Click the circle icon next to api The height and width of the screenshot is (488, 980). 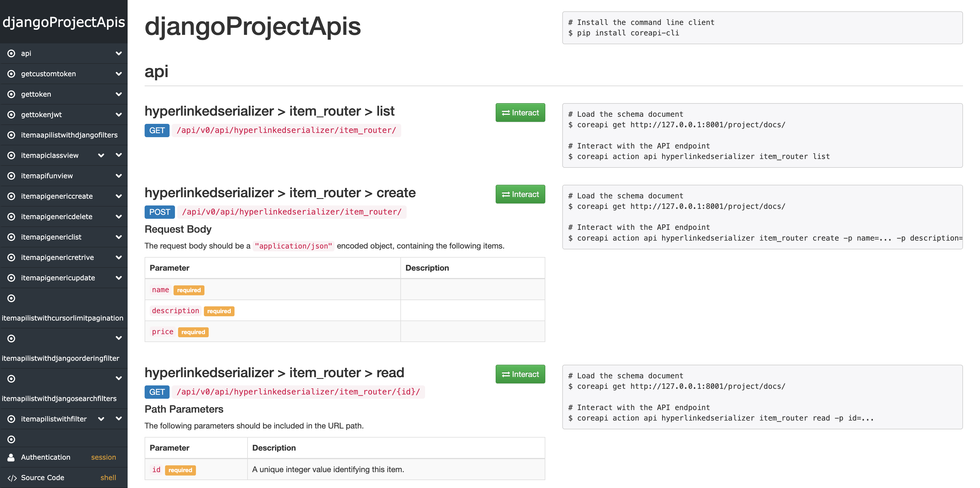[x=11, y=53]
